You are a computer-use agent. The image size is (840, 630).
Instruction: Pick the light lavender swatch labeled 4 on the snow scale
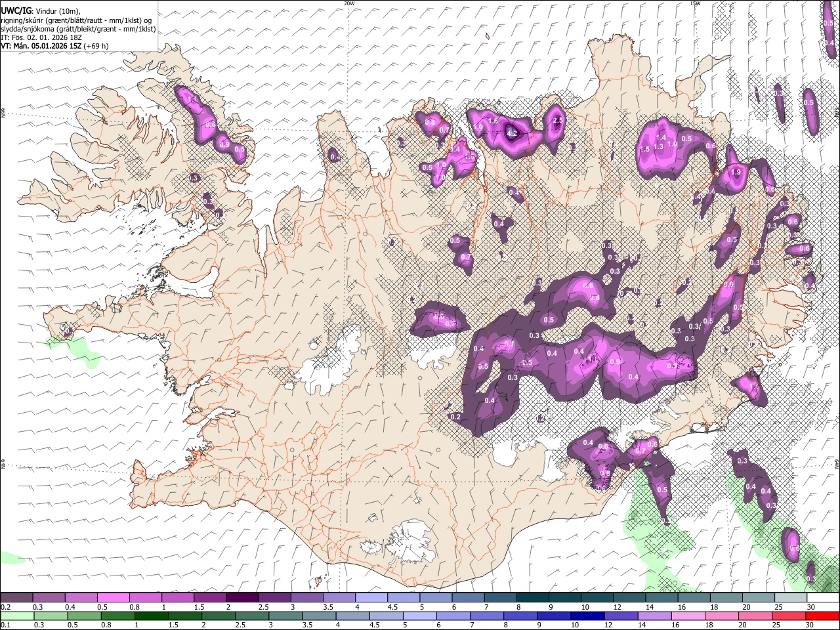(371, 598)
